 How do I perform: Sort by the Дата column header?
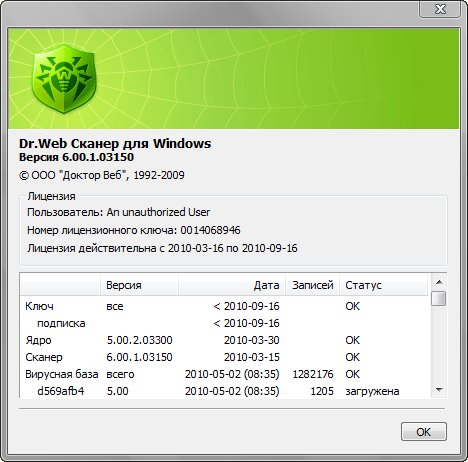point(232,285)
